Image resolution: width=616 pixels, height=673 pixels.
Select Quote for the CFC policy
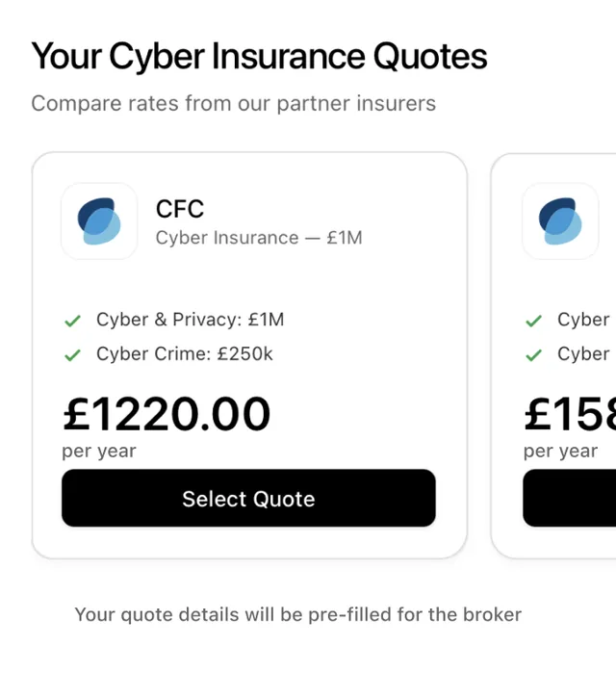click(248, 498)
